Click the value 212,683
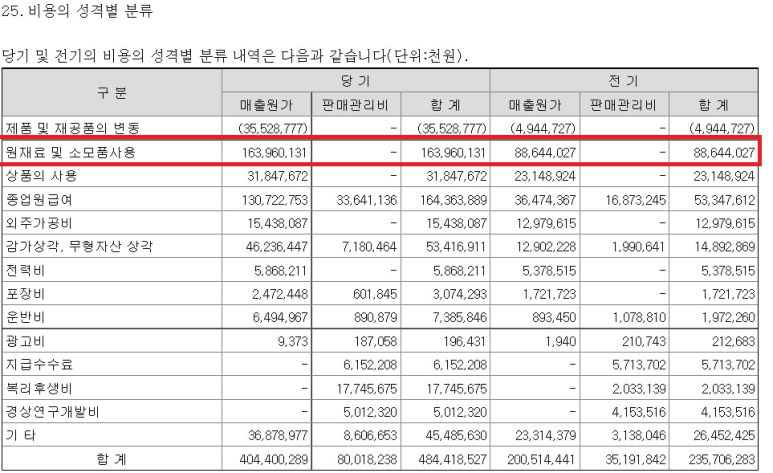Screen dimensions: 773x473 pyautogui.click(x=734, y=341)
